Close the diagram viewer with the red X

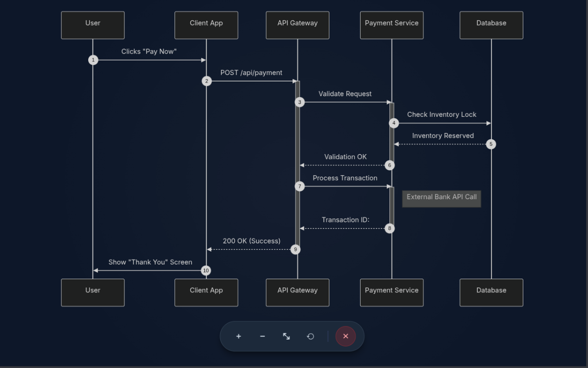345,336
